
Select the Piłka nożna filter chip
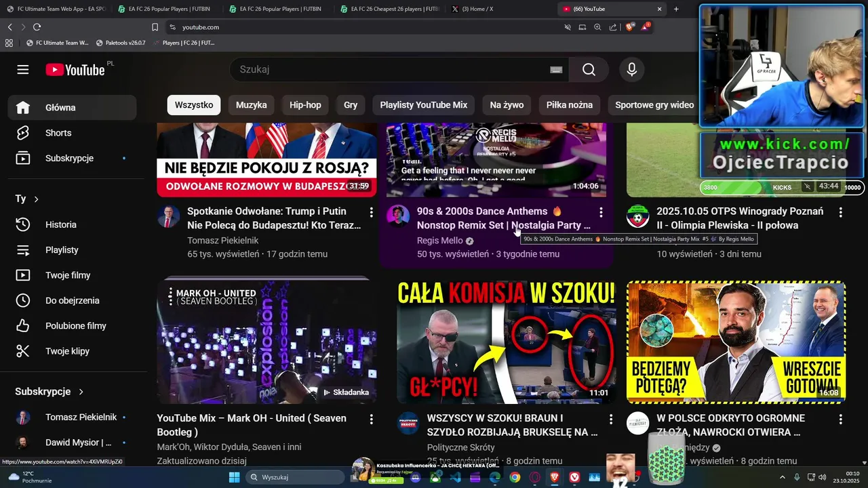coord(570,105)
